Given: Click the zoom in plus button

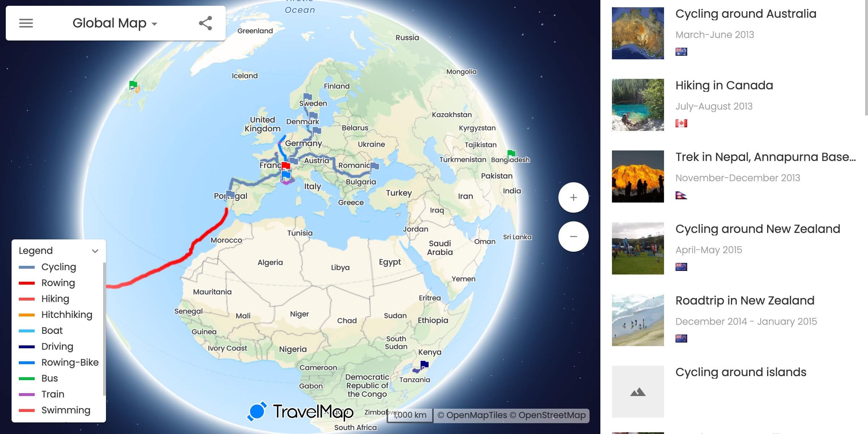Looking at the screenshot, I should 574,197.
